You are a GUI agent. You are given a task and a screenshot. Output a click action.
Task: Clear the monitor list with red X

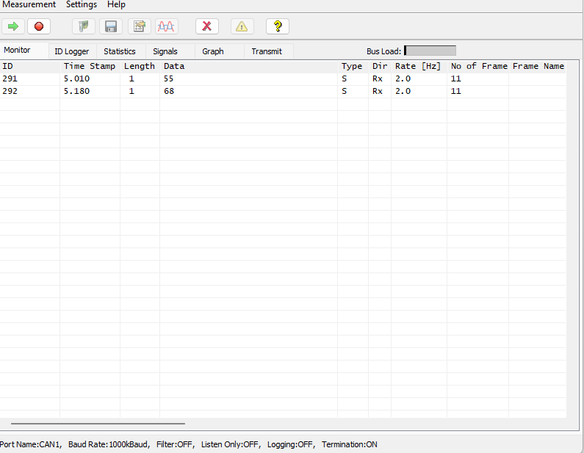point(207,26)
